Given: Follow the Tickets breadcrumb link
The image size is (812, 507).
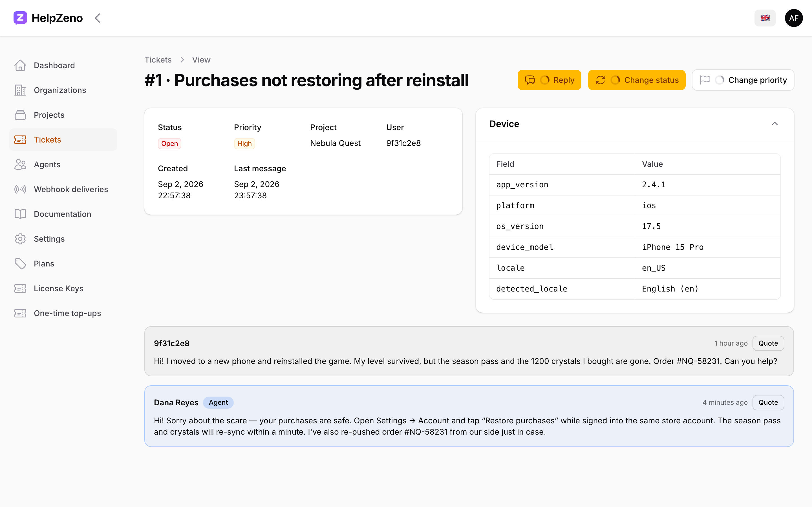Looking at the screenshot, I should tap(158, 60).
